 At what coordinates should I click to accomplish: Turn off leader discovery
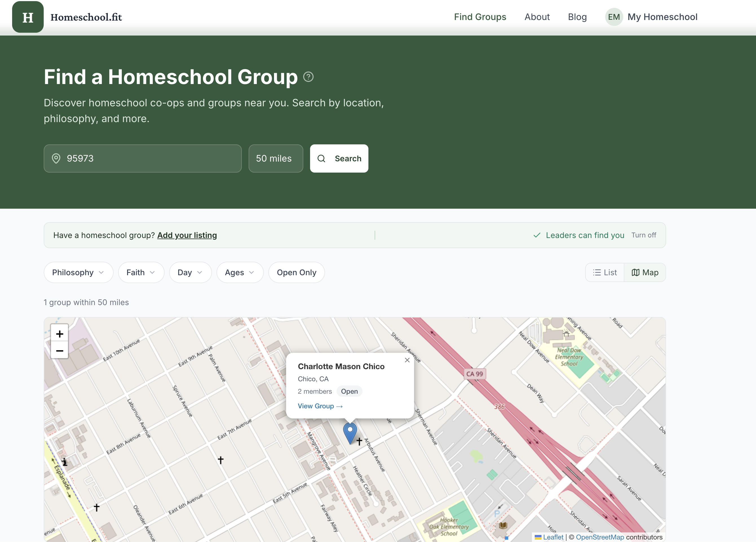tap(644, 235)
